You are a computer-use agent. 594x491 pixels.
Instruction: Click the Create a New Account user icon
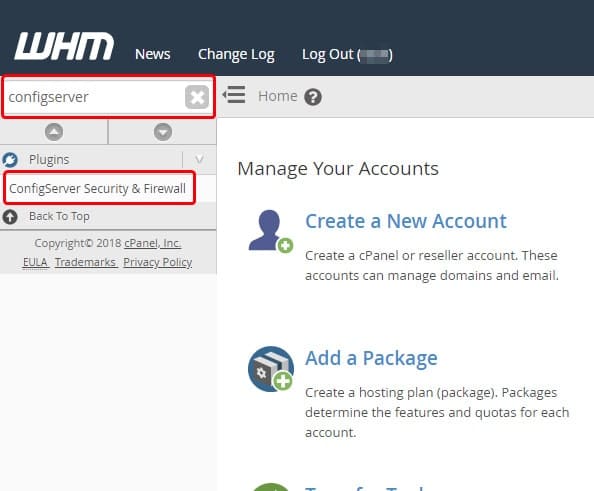pyautogui.click(x=270, y=231)
